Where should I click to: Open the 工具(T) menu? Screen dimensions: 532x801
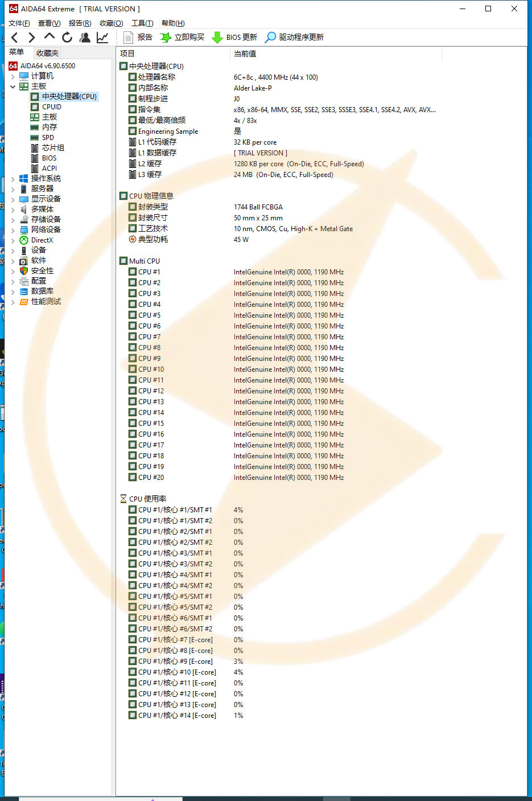coord(142,23)
